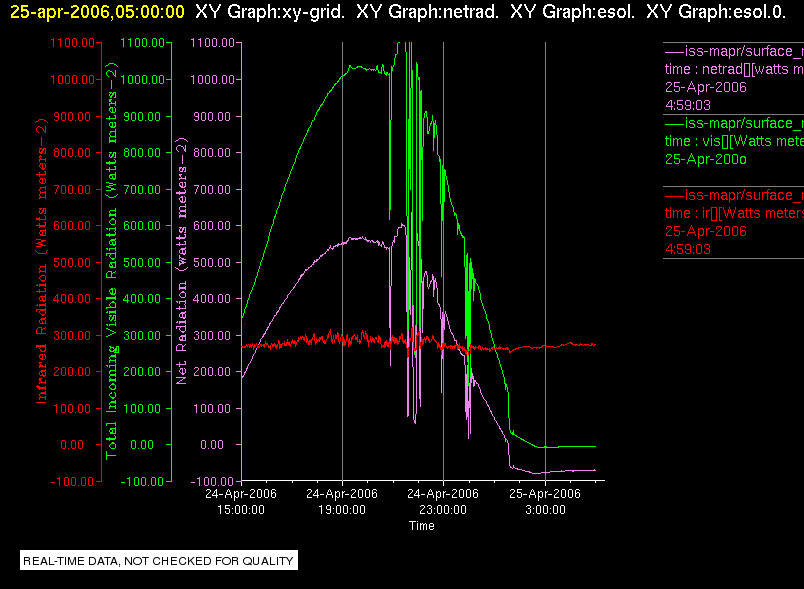
Task: Select the 'XY Graph:xy-grid.' title text
Action: [270, 12]
